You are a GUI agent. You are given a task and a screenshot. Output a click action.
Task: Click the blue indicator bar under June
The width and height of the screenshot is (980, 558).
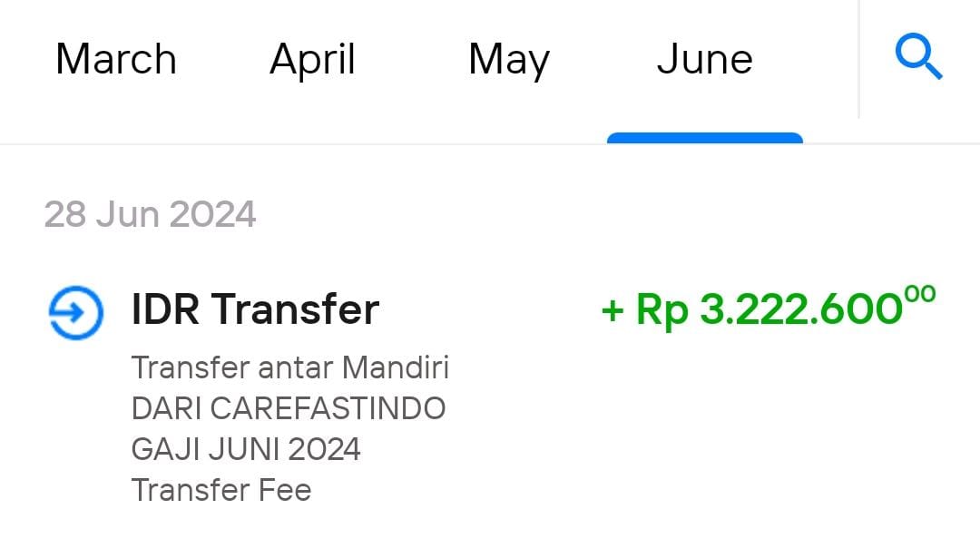(705, 138)
